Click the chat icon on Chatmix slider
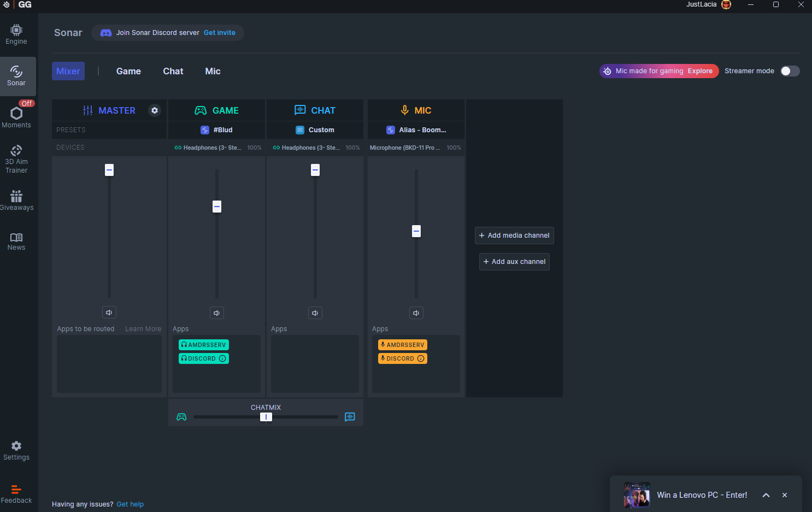812x512 pixels. (350, 417)
